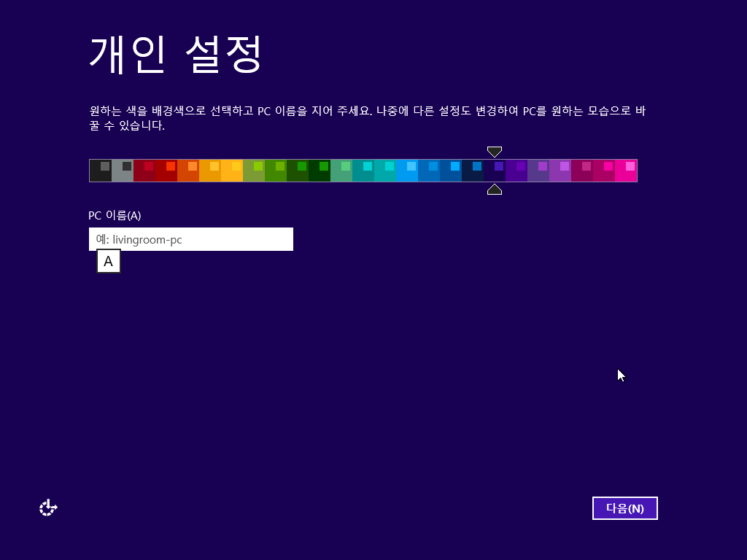
Task: Click the currently selected dark indigo swatch
Action: pyautogui.click(x=495, y=171)
